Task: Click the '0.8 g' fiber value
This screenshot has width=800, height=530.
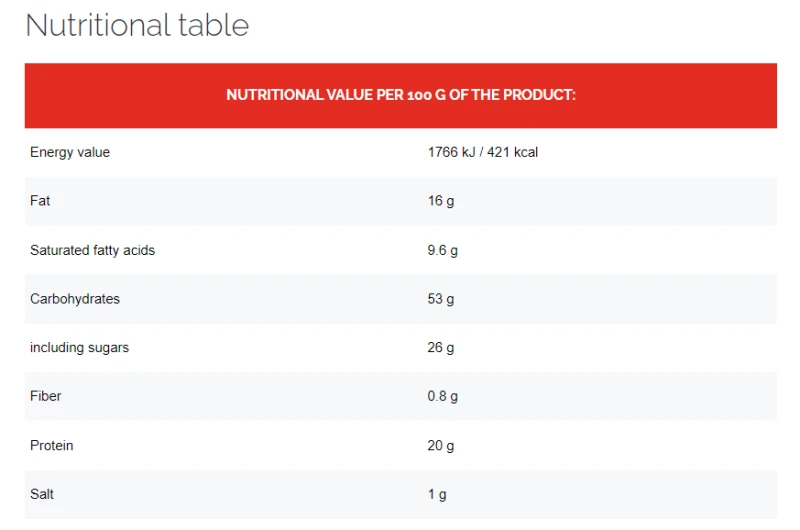Action: point(442,396)
